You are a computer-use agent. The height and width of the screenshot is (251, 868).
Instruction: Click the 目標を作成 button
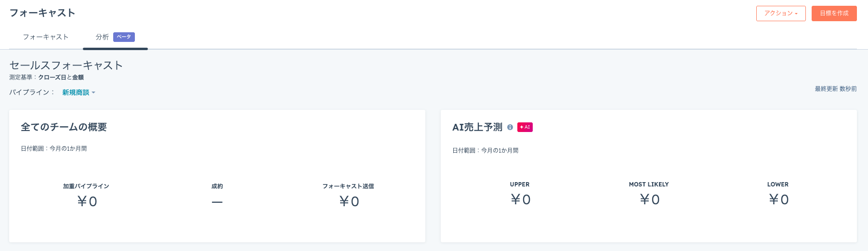[x=834, y=13]
